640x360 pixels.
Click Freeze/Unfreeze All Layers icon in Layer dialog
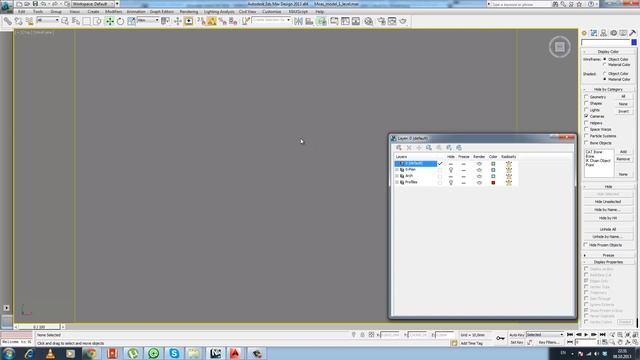pos(459,148)
